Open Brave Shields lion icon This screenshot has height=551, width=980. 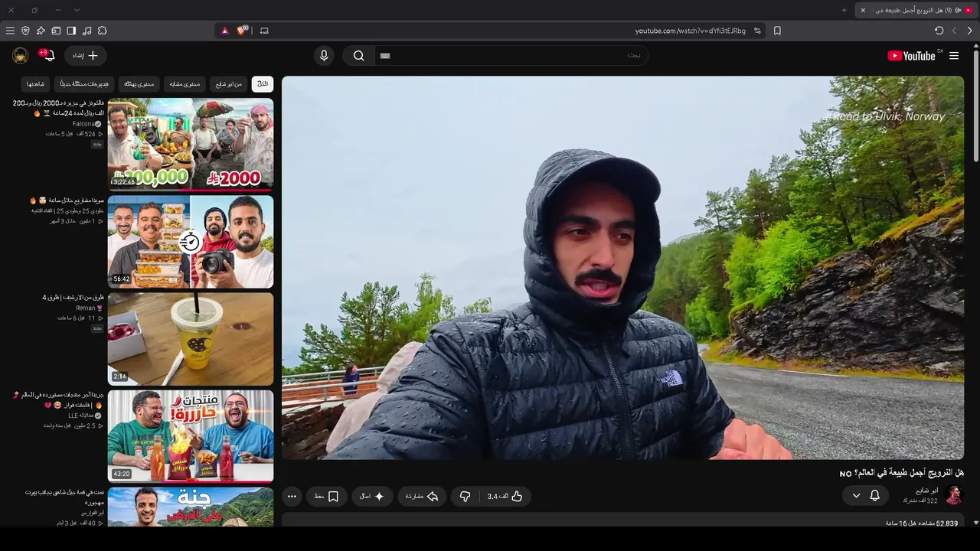tap(242, 31)
